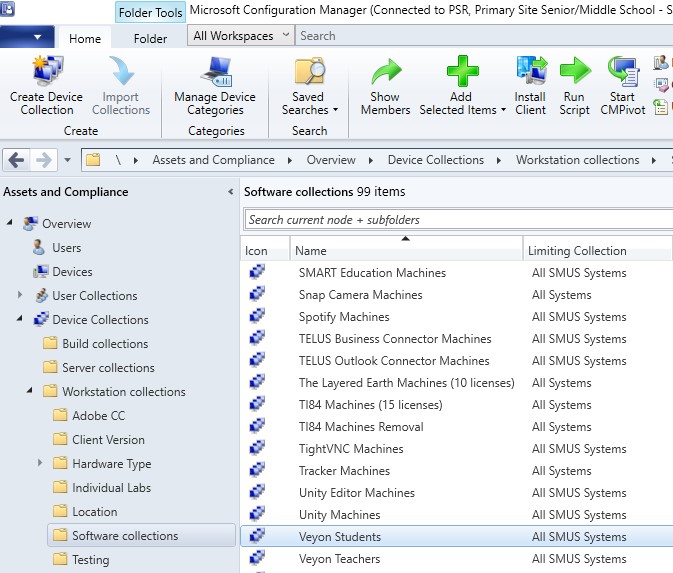The height and width of the screenshot is (573, 673).
Task: Select TELUS Outlook Connector Machines row
Action: coord(456,361)
